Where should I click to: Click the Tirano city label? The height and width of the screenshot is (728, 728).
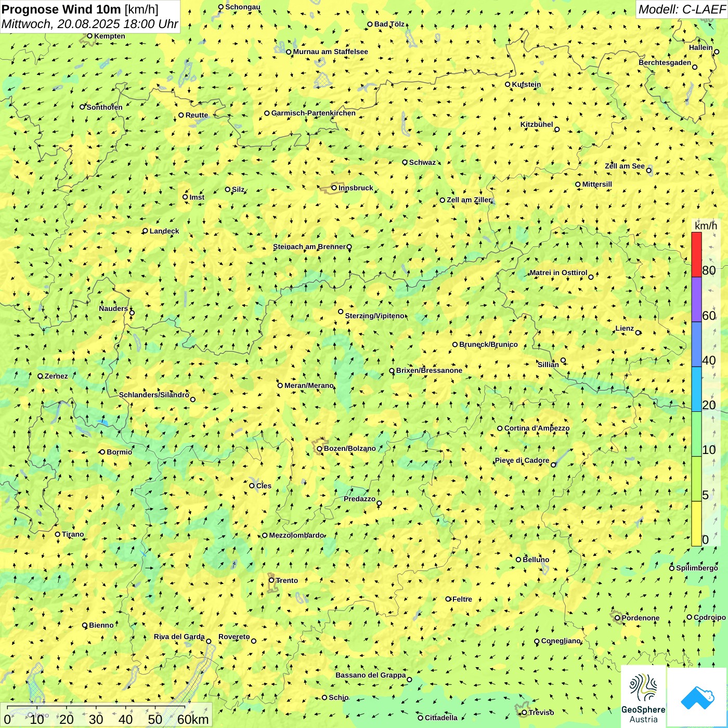click(x=73, y=534)
